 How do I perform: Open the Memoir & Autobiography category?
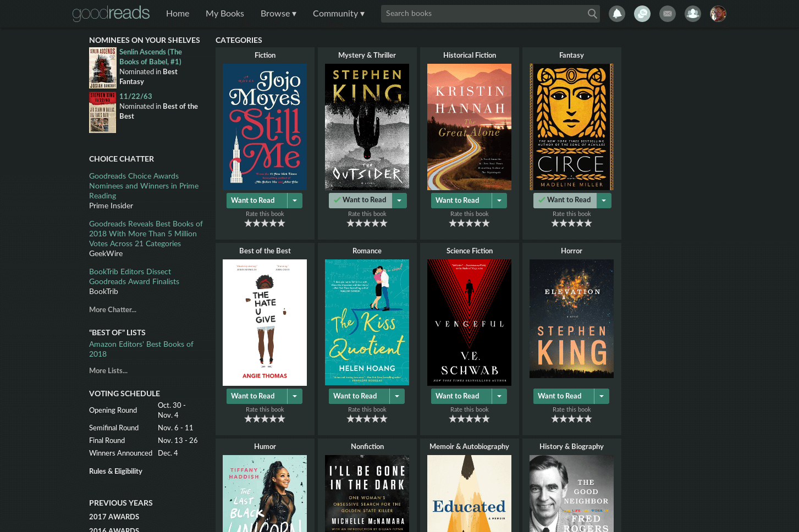coord(469,446)
